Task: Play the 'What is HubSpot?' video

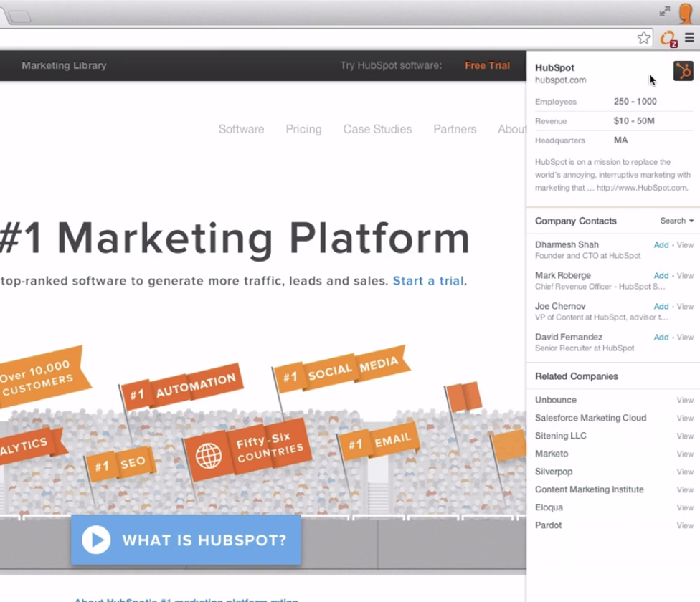Action: pos(186,540)
